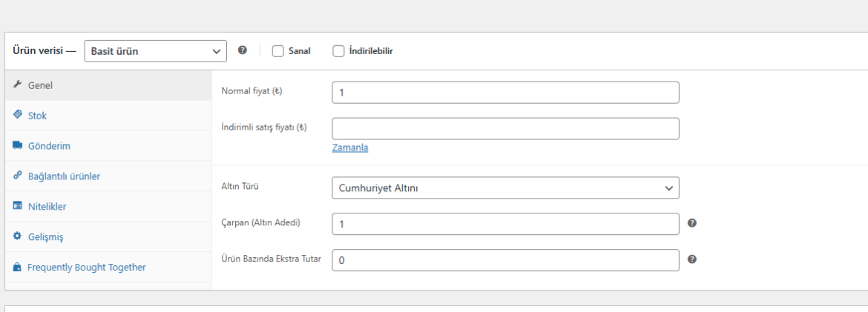Click the wrench icon beside Genel
The width and height of the screenshot is (868, 312).
(17, 84)
